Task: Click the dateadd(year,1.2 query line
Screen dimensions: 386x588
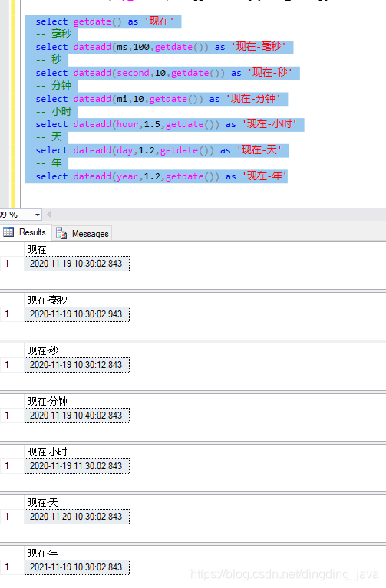Action: (x=161, y=176)
